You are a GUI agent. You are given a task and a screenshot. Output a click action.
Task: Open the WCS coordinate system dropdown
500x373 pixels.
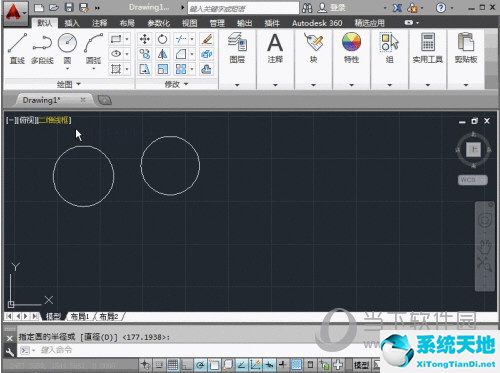(x=473, y=180)
